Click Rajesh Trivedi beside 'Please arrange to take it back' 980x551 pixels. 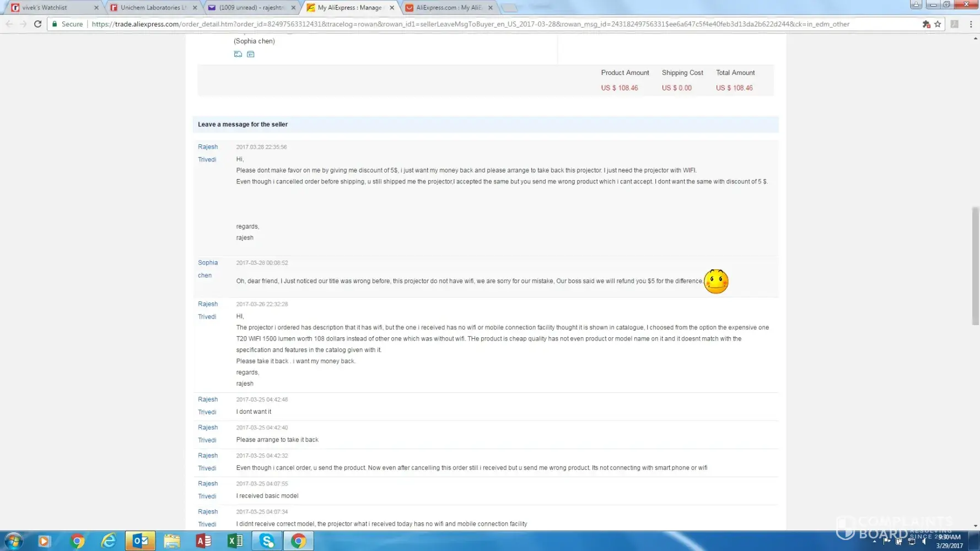point(208,434)
